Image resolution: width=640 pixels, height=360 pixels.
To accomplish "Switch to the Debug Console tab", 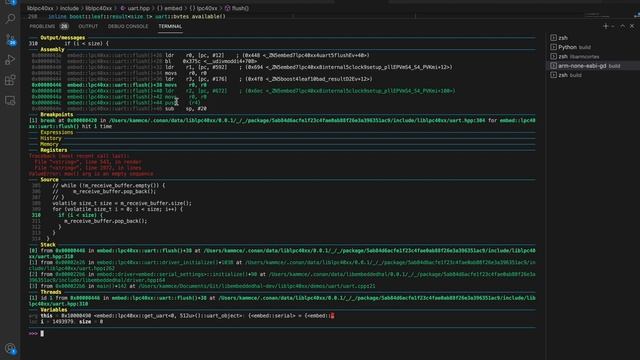I will 128,26.
